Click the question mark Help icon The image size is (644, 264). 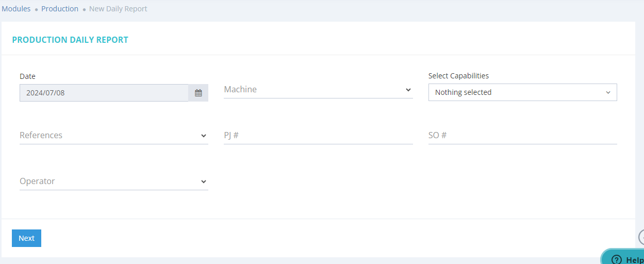616,259
